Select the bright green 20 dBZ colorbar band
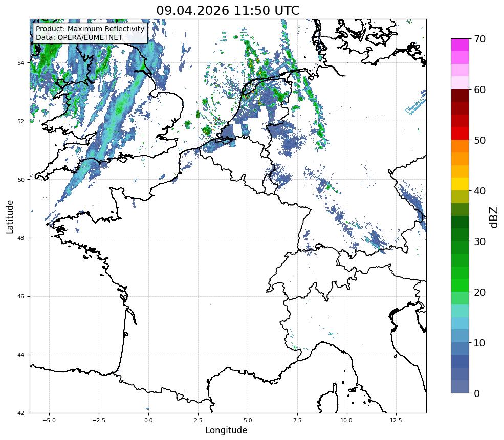This screenshot has height=440, width=504. pos(460,285)
